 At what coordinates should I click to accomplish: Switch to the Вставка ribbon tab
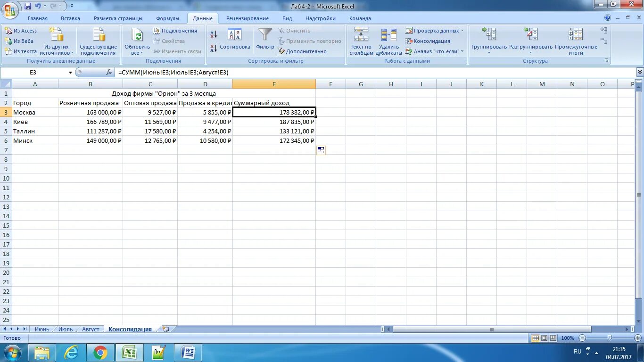[x=70, y=18]
